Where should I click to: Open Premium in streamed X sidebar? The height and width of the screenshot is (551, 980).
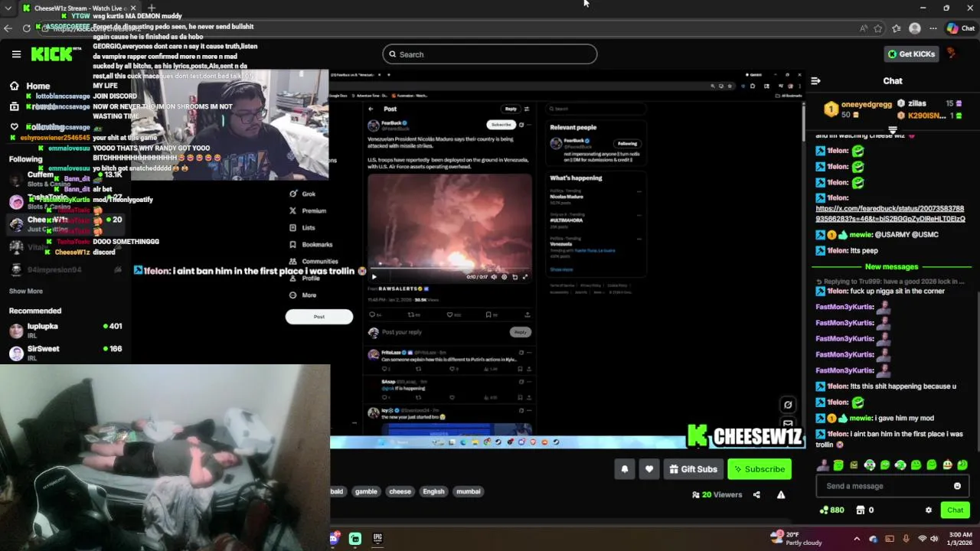click(x=308, y=210)
